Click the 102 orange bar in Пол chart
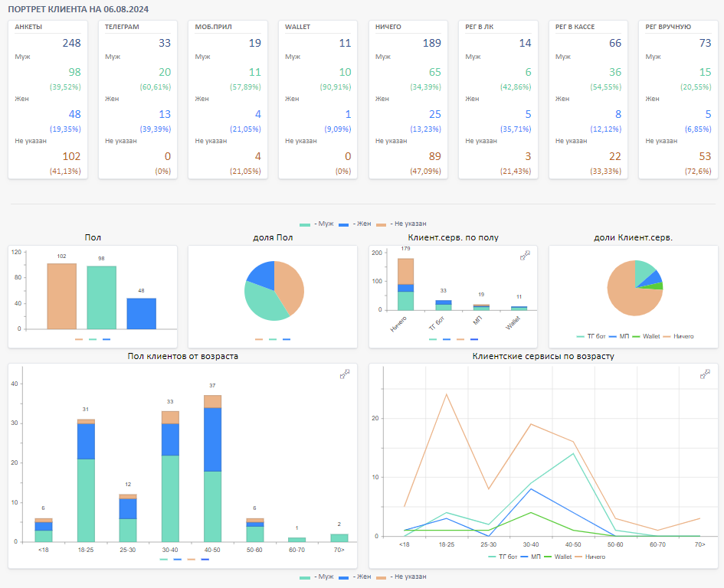 tap(62, 296)
